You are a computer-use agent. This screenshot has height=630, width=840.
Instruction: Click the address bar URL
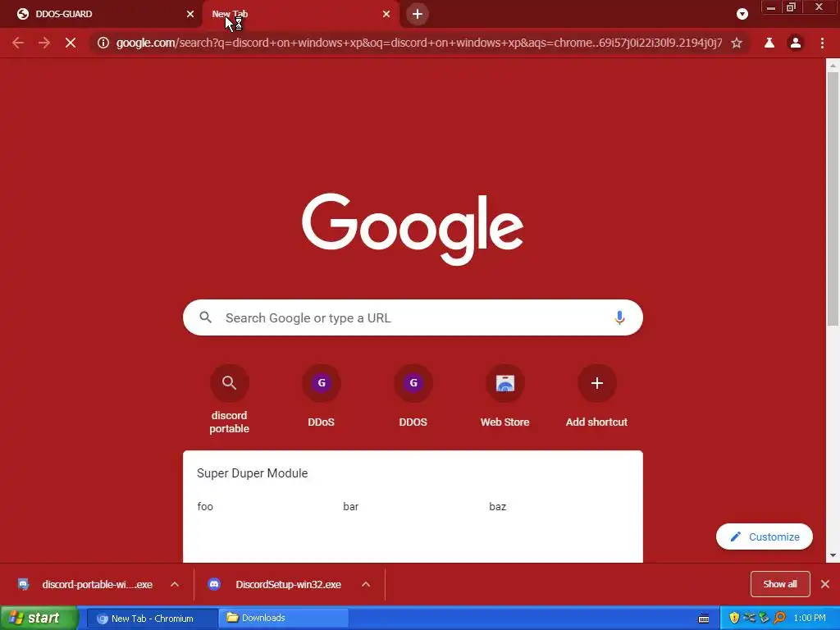click(x=419, y=43)
